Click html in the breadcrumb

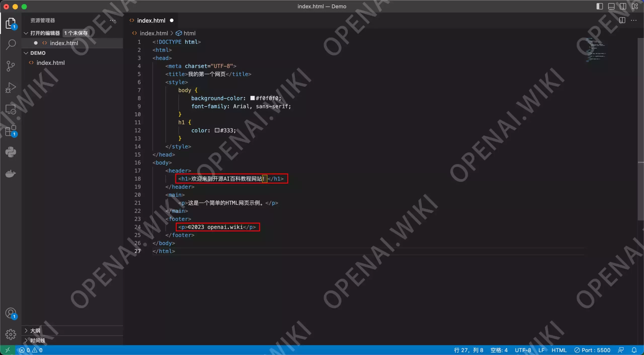[x=189, y=33]
